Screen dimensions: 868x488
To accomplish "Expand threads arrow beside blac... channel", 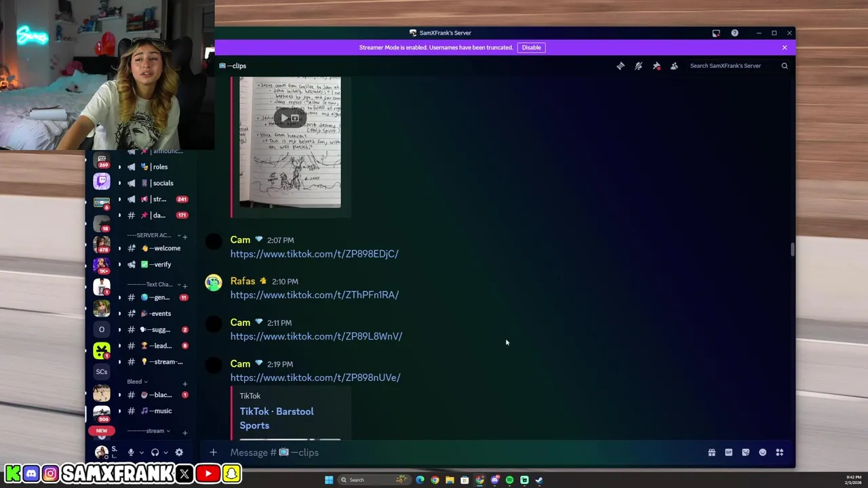I will (120, 394).
